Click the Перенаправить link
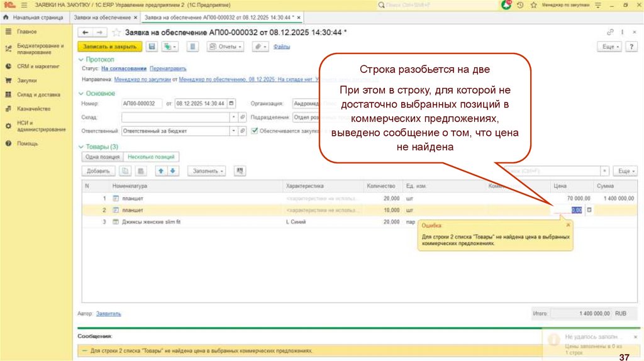This screenshot has height=361, width=644. (168, 69)
